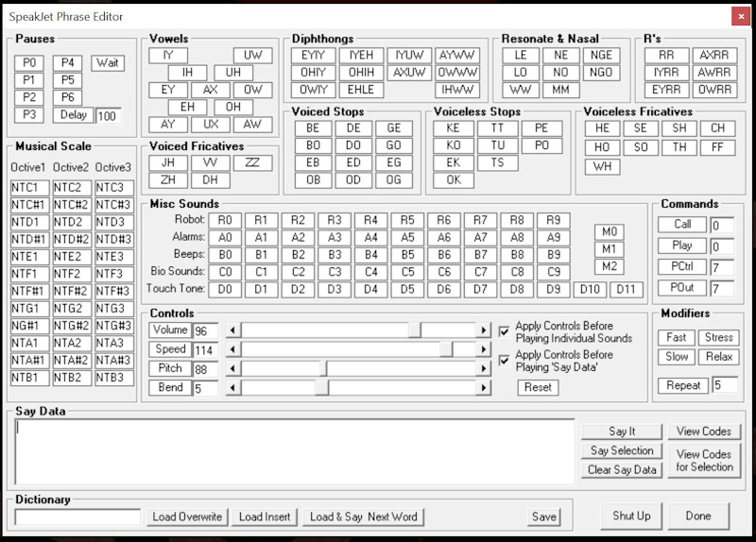Image resolution: width=756 pixels, height=542 pixels.
Task: Click the EYIY diphthong button
Action: pyautogui.click(x=314, y=55)
